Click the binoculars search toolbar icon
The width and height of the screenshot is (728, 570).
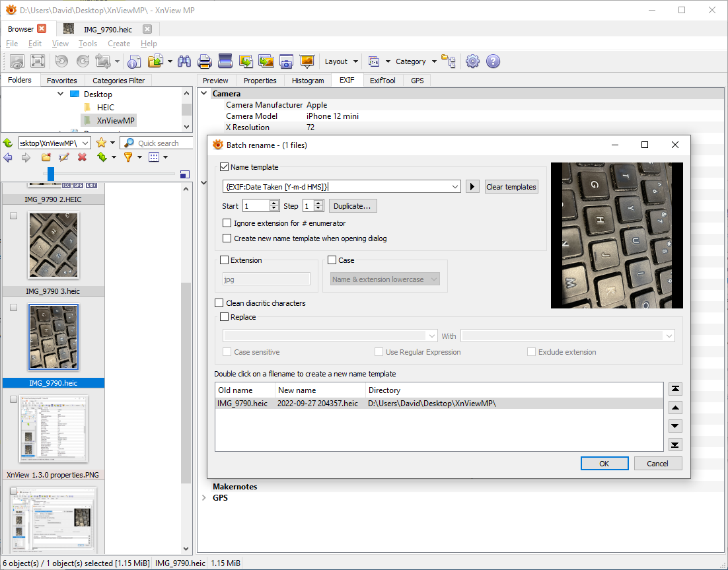pyautogui.click(x=184, y=61)
